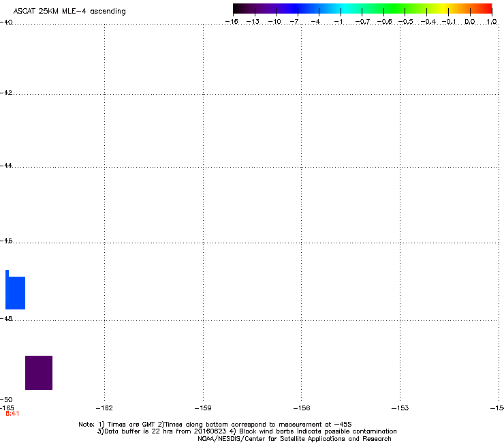The width and height of the screenshot is (504, 443).
Task: Click the dark purple data patch near -49 latitude
Action: click(x=39, y=373)
